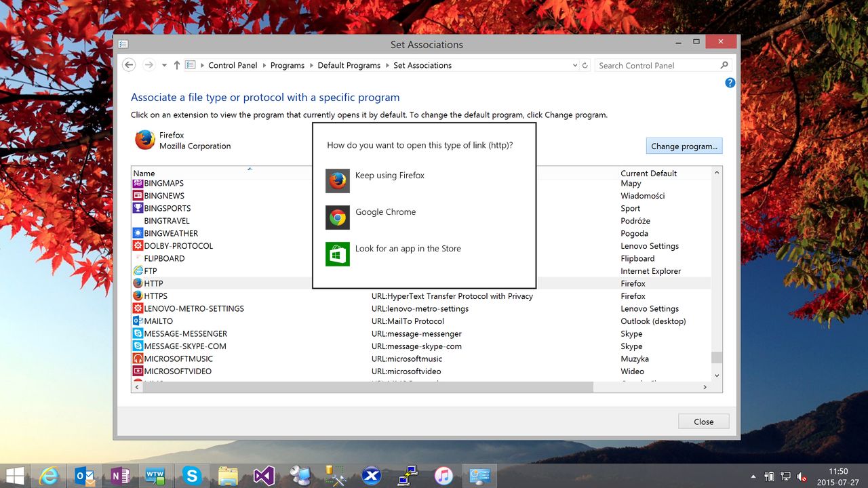This screenshot has width=868, height=488.
Task: Select the MESSAGE-SKYPE-COM row
Action: [x=421, y=346]
